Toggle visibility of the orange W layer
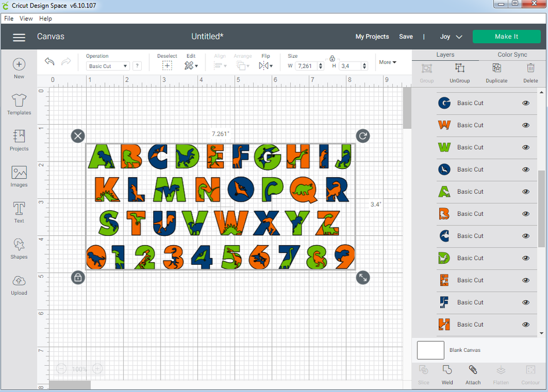 point(526,125)
